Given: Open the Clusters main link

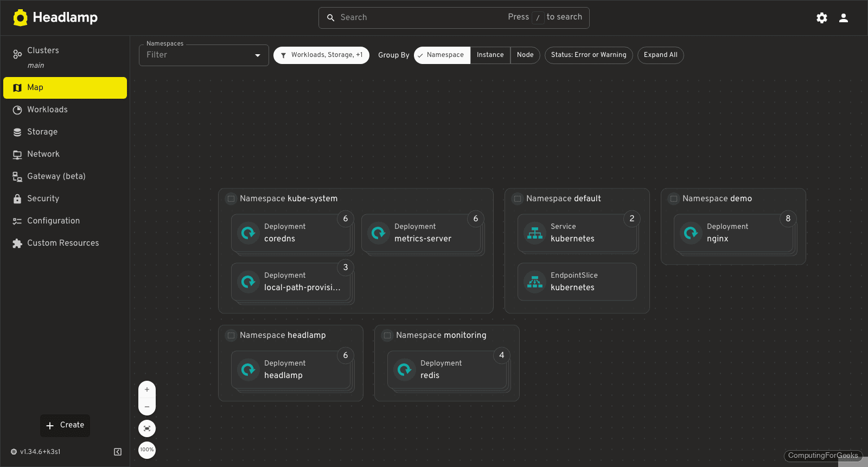Looking at the screenshot, I should [65, 57].
